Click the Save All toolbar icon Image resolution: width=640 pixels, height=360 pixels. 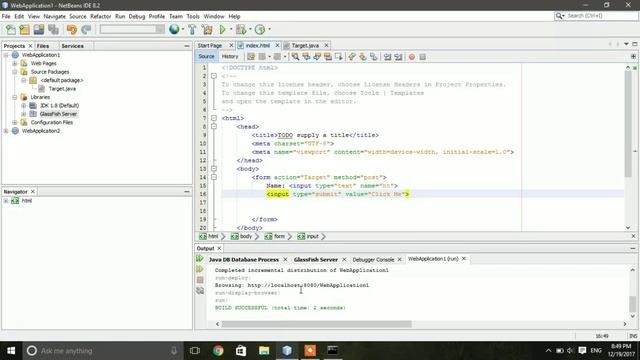(53, 29)
